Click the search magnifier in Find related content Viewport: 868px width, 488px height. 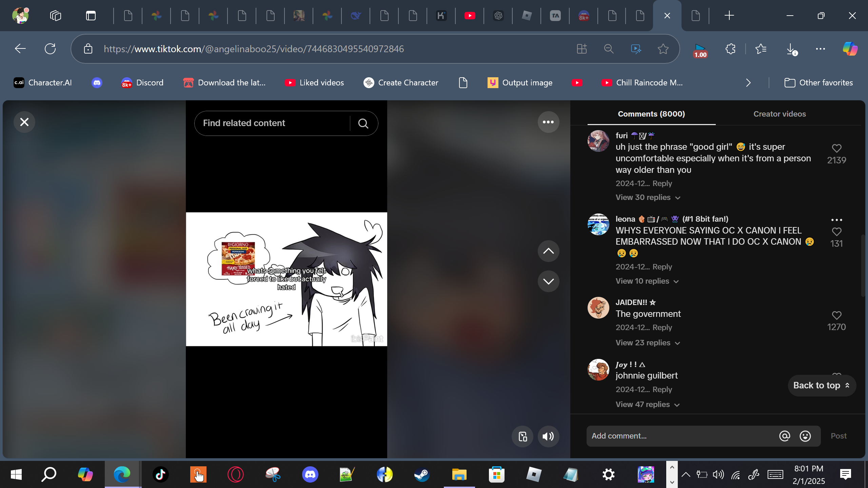(363, 123)
